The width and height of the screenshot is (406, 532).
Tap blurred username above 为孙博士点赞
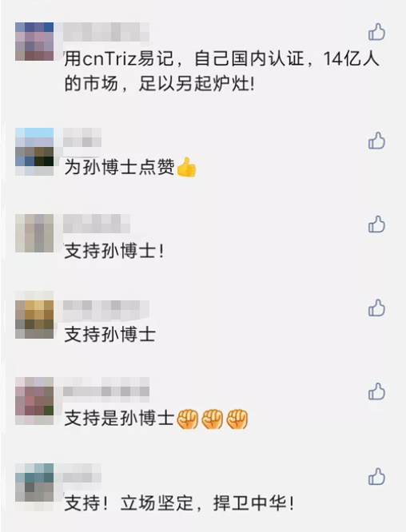point(82,137)
